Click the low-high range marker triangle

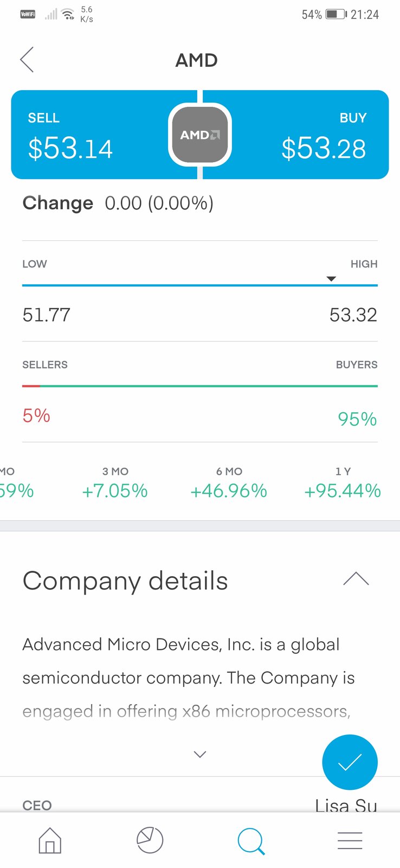tap(331, 279)
